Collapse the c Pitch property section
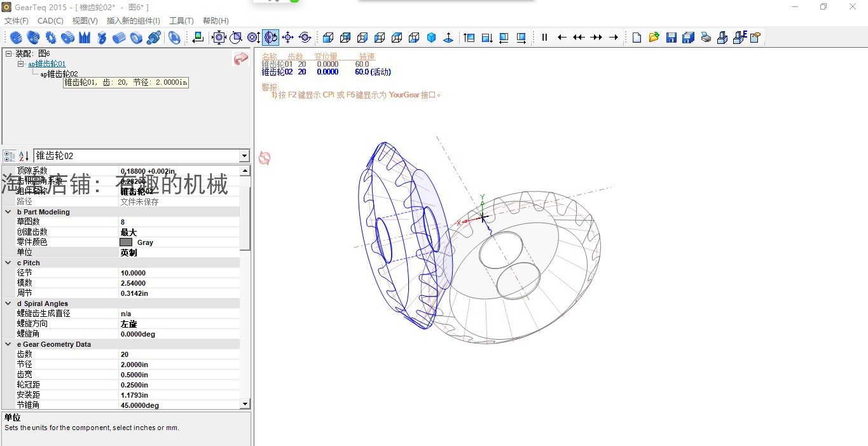868x446 pixels. (x=7, y=263)
